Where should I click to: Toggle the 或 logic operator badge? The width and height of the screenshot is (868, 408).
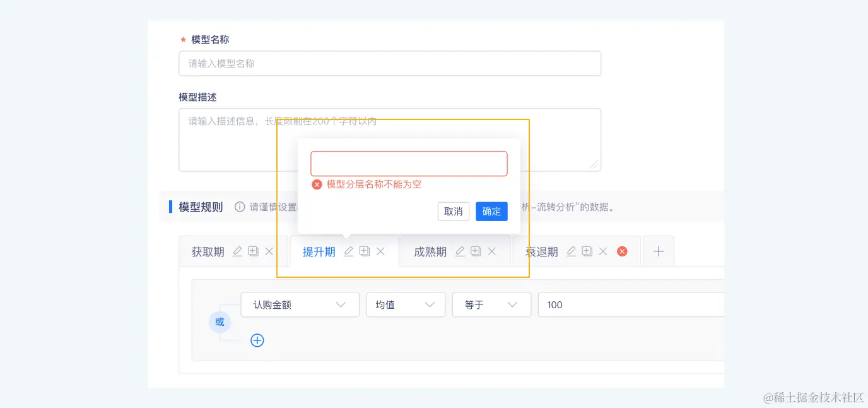(220, 322)
